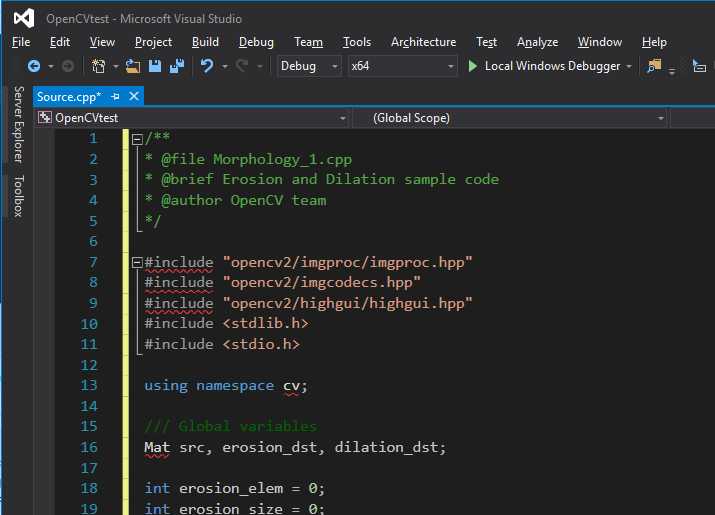Click line number 13
This screenshot has height=515, width=715.
pos(89,385)
